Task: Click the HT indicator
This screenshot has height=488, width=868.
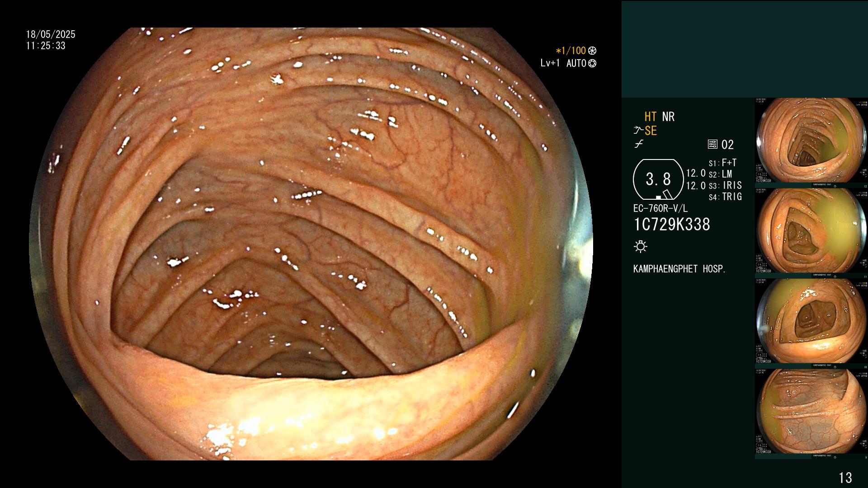Action: (x=650, y=117)
